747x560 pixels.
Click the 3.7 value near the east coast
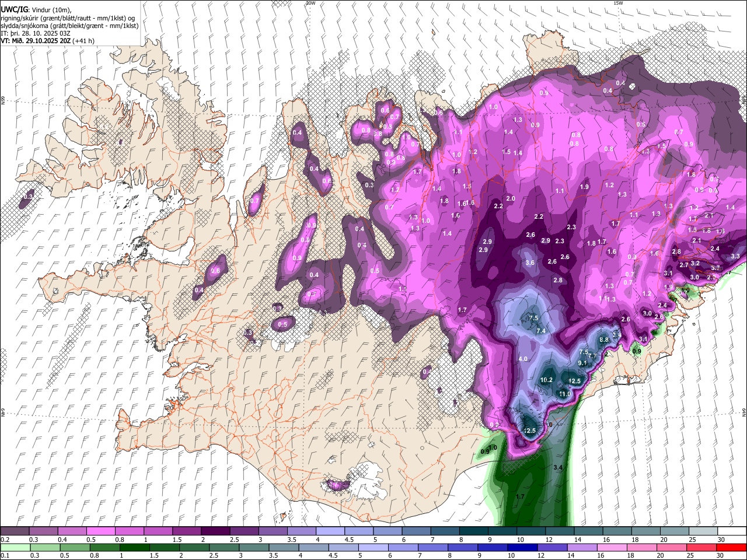pos(715,268)
